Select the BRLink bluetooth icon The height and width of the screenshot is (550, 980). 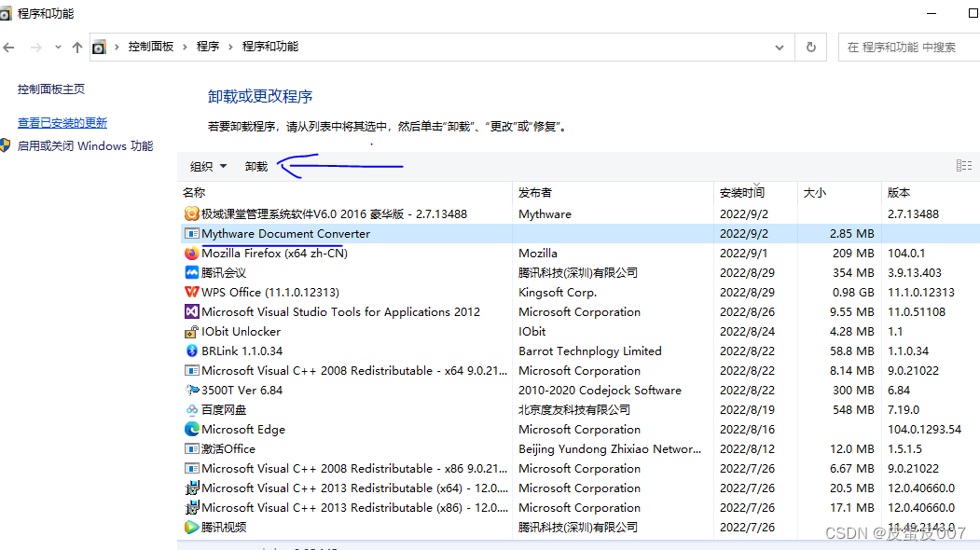192,351
